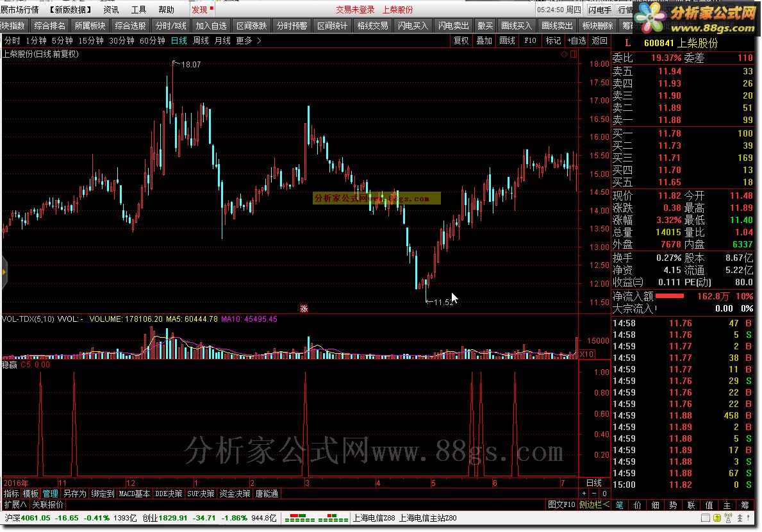Screen dimensions: 762x532
Task: Toggle the 叠加 overlay button
Action: (484, 41)
